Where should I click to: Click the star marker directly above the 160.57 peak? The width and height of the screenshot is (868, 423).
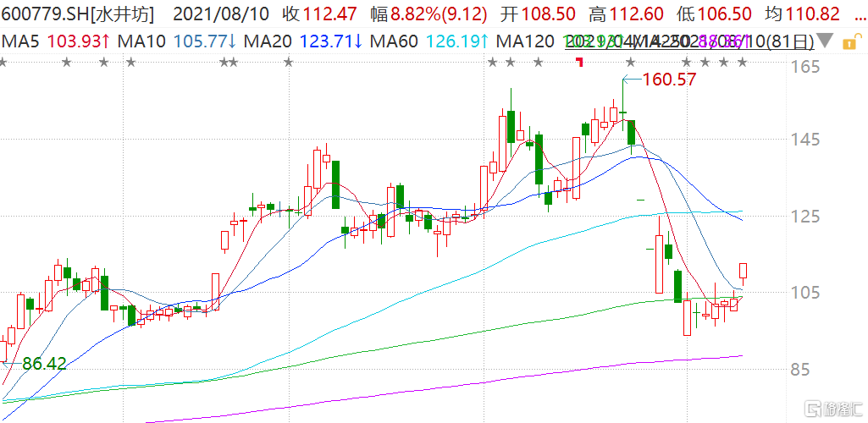pos(630,62)
